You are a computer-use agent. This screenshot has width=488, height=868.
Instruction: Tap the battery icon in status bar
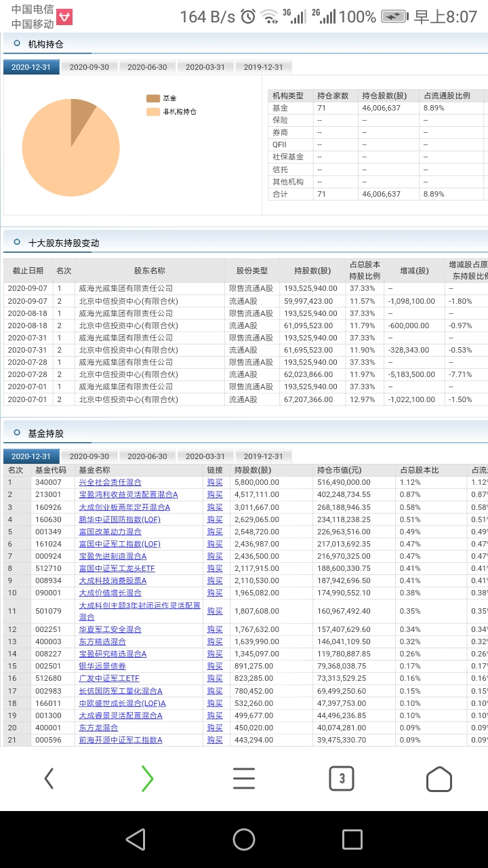click(x=394, y=16)
